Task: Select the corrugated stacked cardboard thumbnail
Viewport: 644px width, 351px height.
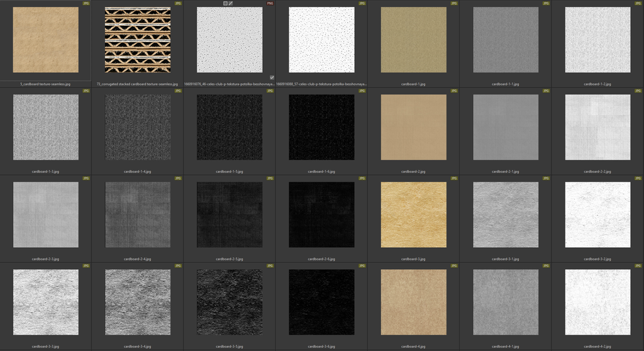Action: point(137,40)
